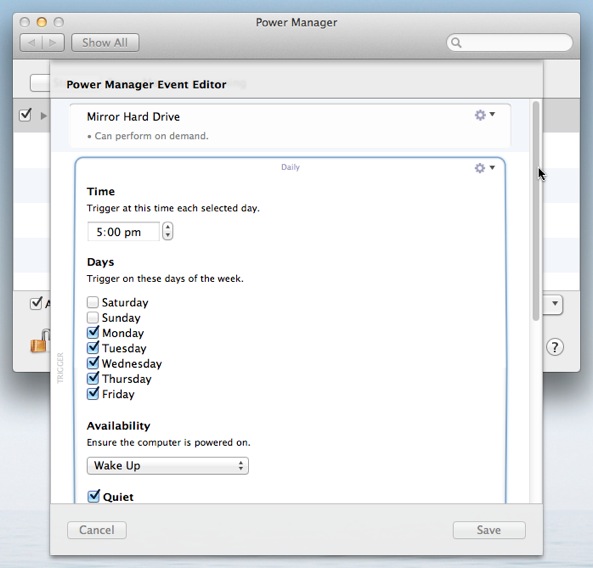
Task: Click the event editor vertical scrollbar
Action: [536, 211]
